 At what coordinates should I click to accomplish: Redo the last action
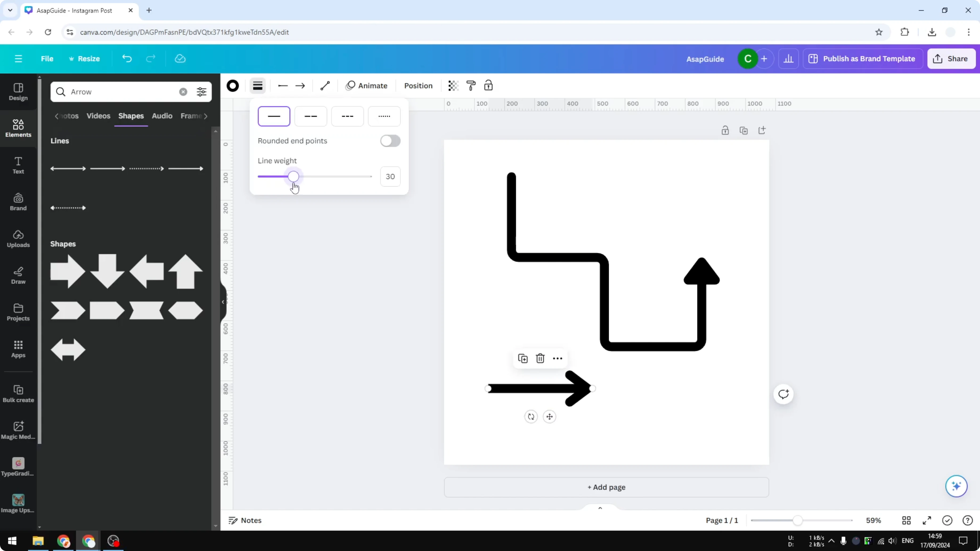(151, 59)
